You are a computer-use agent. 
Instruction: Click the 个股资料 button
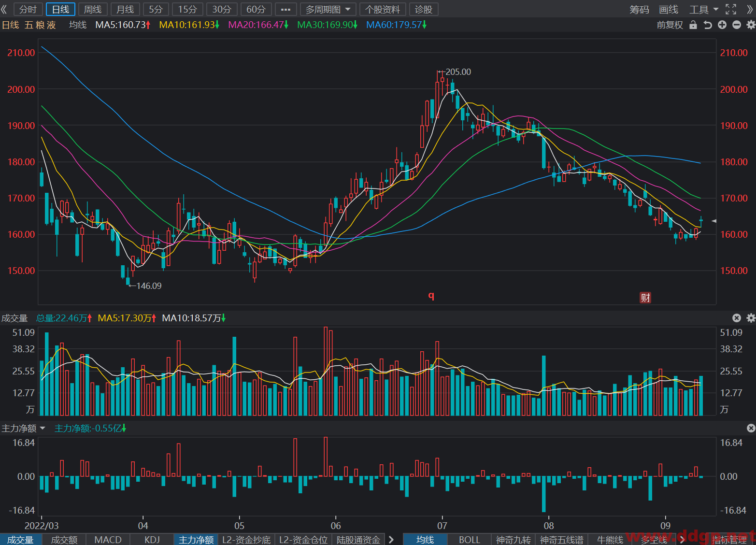[383, 9]
